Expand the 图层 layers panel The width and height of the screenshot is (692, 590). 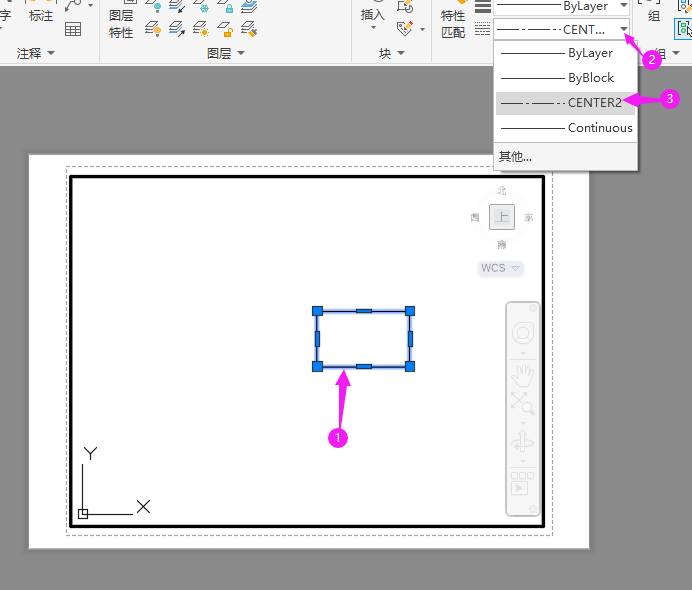point(226,53)
